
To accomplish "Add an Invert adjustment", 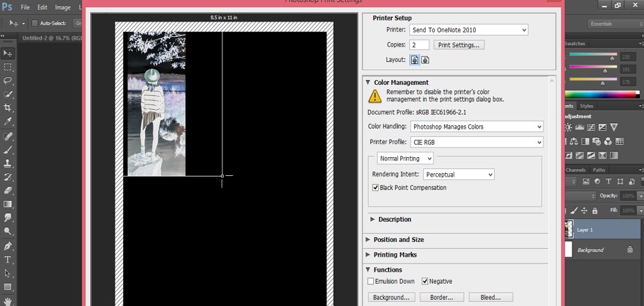I will 568,156.
